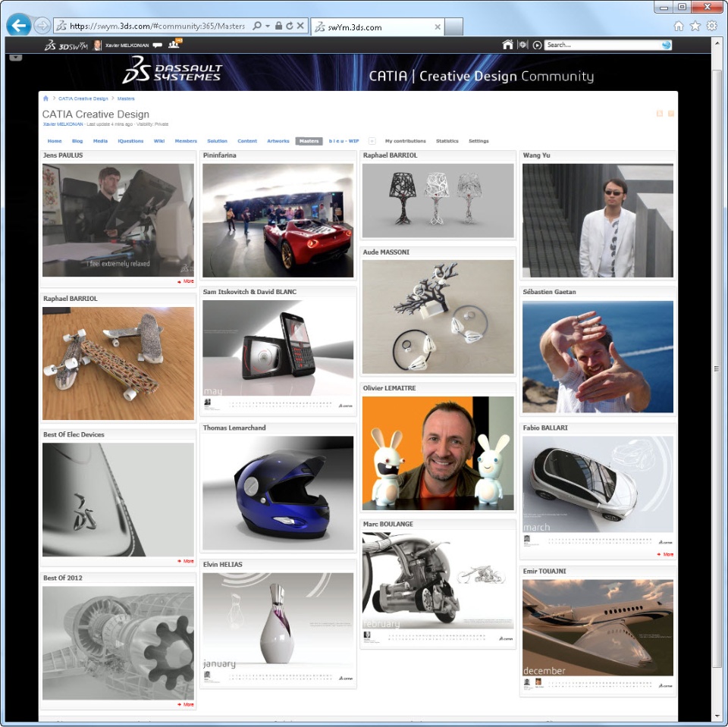Click the magnifier search icon in address bar

pyautogui.click(x=257, y=26)
